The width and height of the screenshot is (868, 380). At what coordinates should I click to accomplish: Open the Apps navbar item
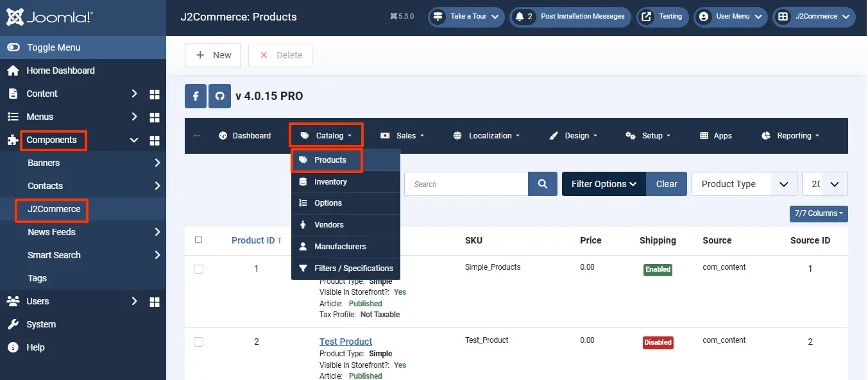[715, 136]
